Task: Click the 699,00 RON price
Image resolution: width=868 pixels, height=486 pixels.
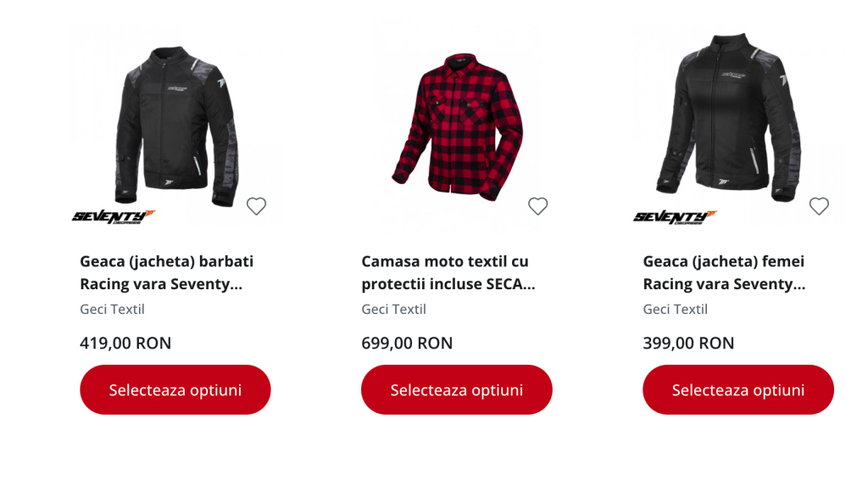Action: (x=407, y=344)
